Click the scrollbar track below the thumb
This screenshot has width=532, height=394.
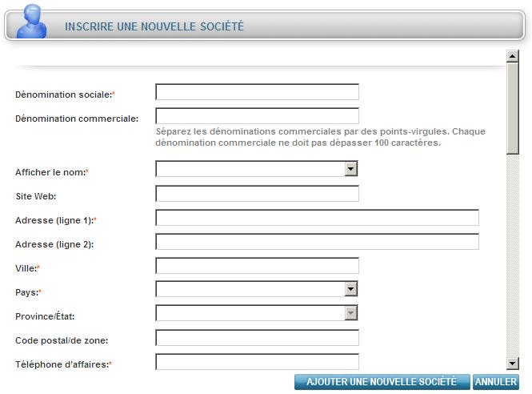[x=512, y=255]
